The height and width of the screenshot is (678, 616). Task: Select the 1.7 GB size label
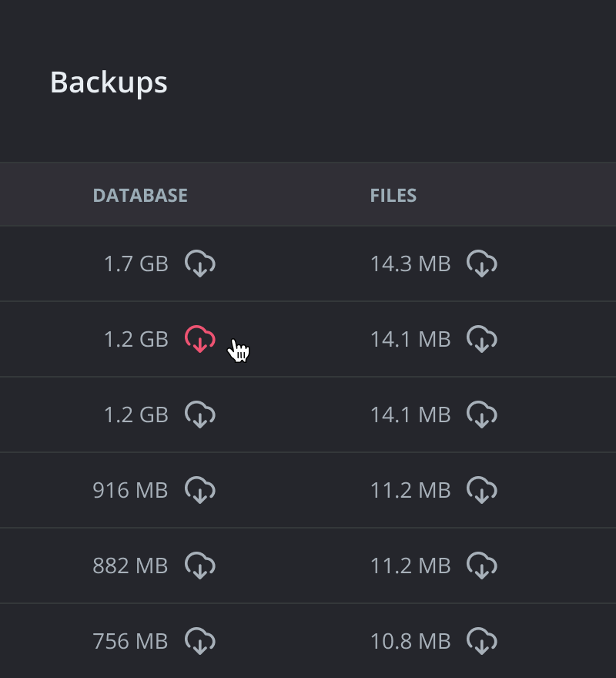(136, 263)
